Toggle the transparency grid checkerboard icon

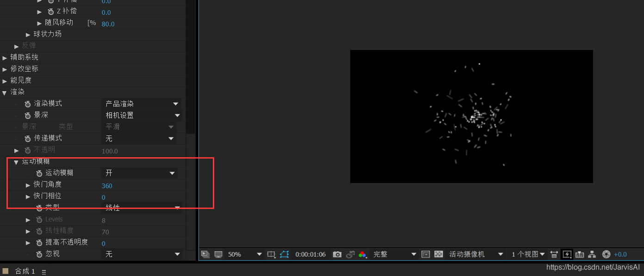pos(439,254)
